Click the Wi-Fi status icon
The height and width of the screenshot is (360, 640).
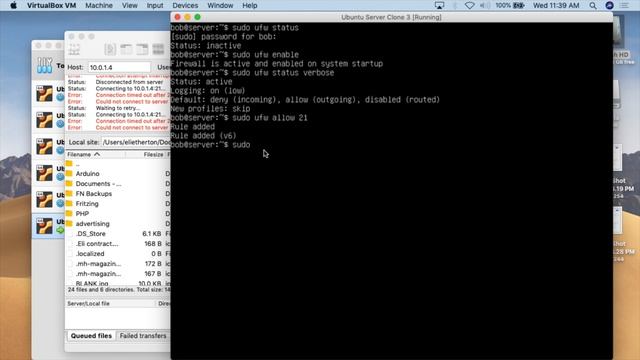coord(469,6)
